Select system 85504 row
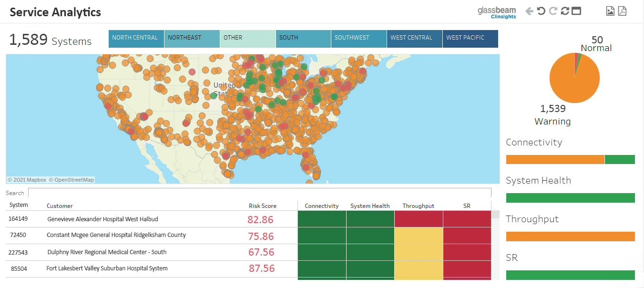The image size is (644, 288). [248, 269]
